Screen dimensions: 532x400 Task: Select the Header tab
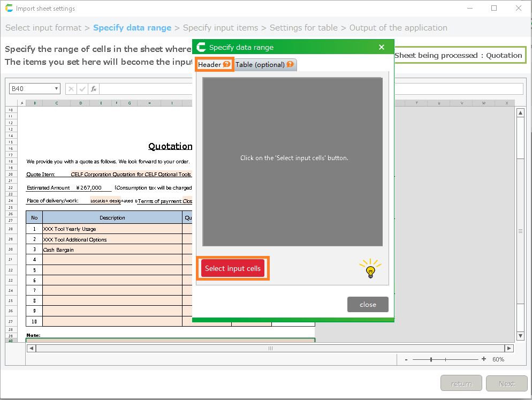tap(209, 64)
